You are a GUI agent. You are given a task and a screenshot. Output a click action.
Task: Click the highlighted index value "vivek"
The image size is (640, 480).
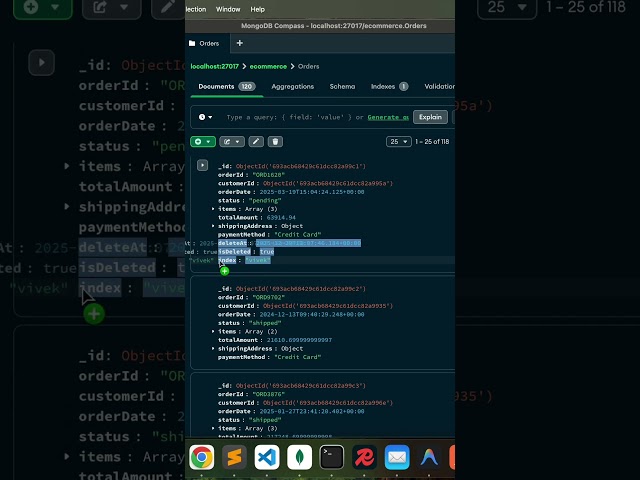click(x=258, y=260)
